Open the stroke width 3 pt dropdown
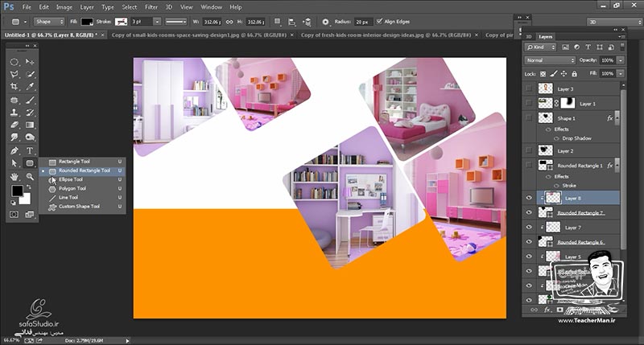 [157, 22]
